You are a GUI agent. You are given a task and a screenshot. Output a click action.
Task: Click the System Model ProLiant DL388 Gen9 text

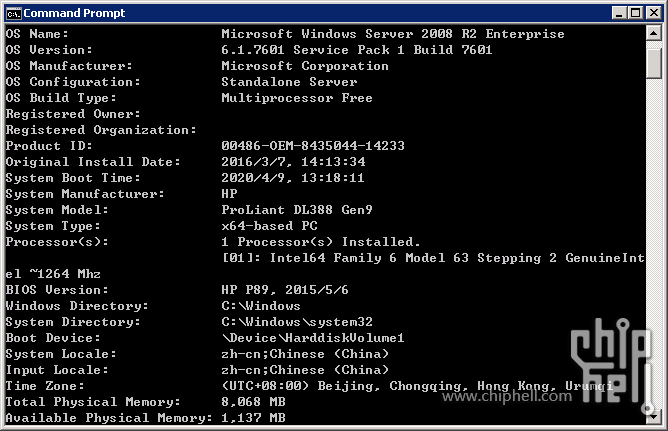click(297, 210)
